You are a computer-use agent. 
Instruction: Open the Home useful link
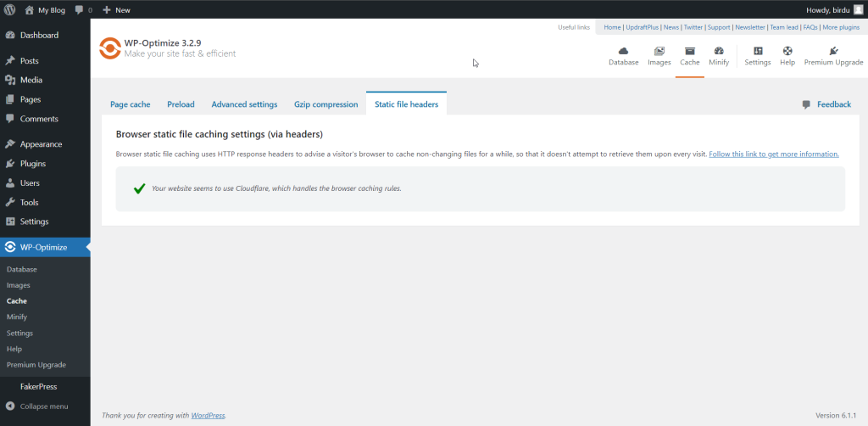pos(612,27)
